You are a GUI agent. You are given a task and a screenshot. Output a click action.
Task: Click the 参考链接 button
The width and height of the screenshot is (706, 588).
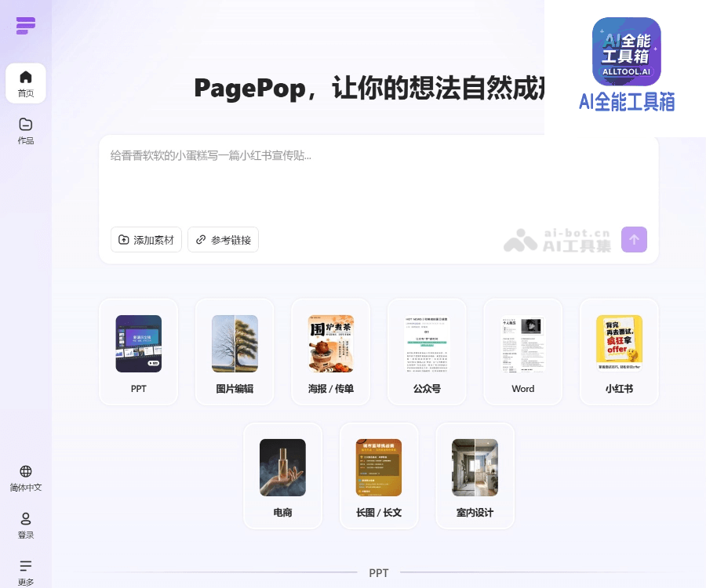pos(223,240)
